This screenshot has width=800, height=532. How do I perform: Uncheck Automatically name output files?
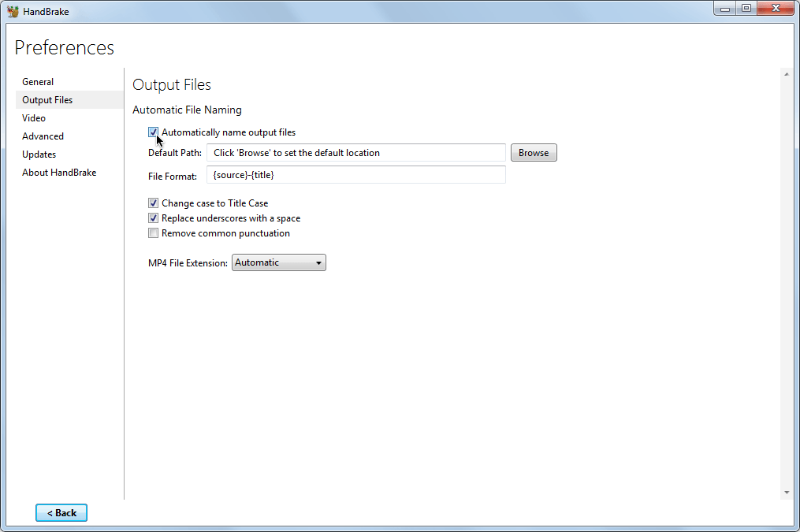pos(153,132)
